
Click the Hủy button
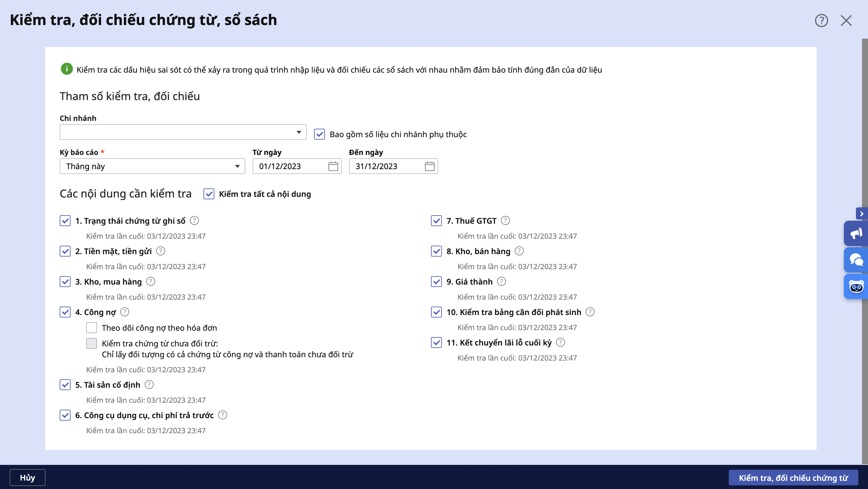coord(28,477)
